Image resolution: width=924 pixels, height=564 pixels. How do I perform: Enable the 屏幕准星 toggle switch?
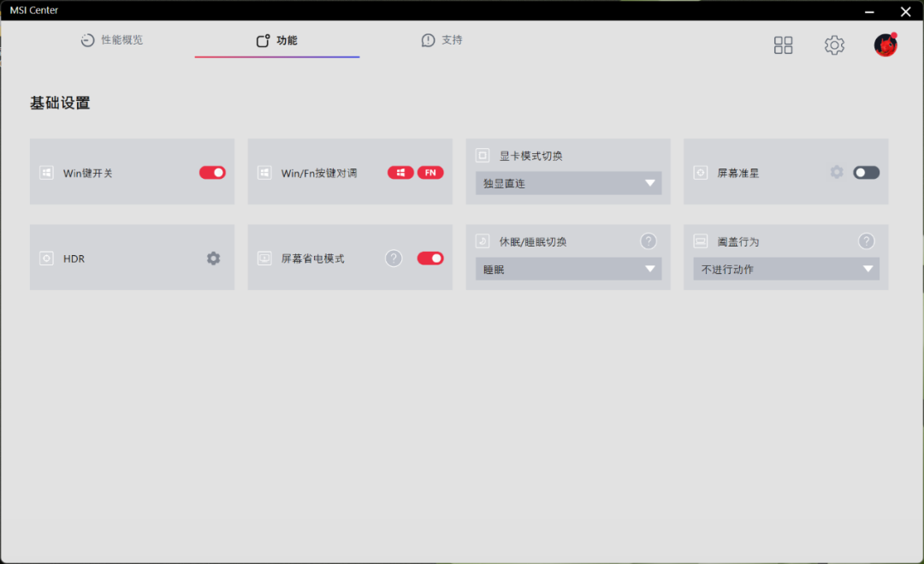click(x=866, y=173)
